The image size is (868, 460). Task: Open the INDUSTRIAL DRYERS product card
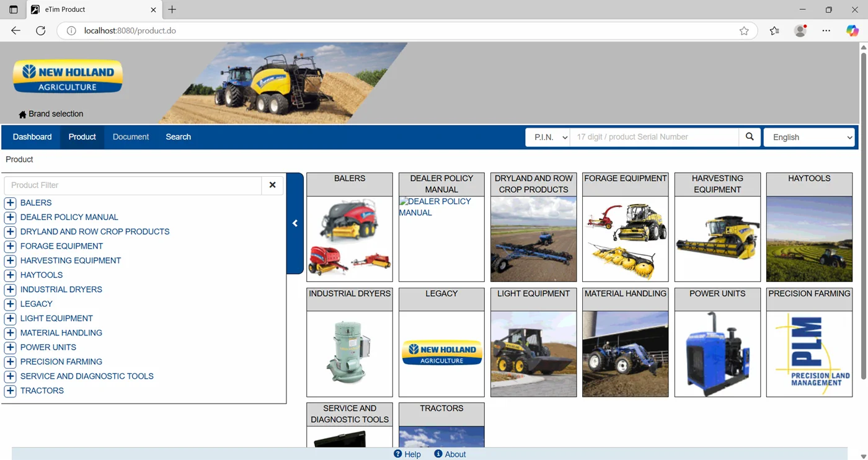click(350, 342)
